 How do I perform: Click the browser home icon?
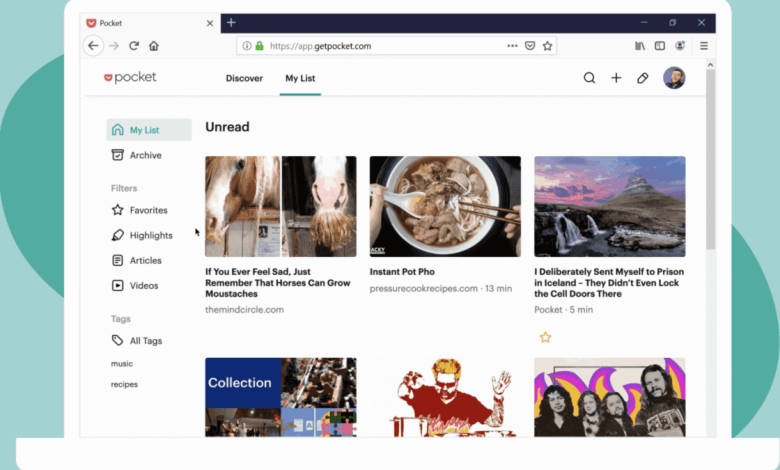(x=154, y=46)
